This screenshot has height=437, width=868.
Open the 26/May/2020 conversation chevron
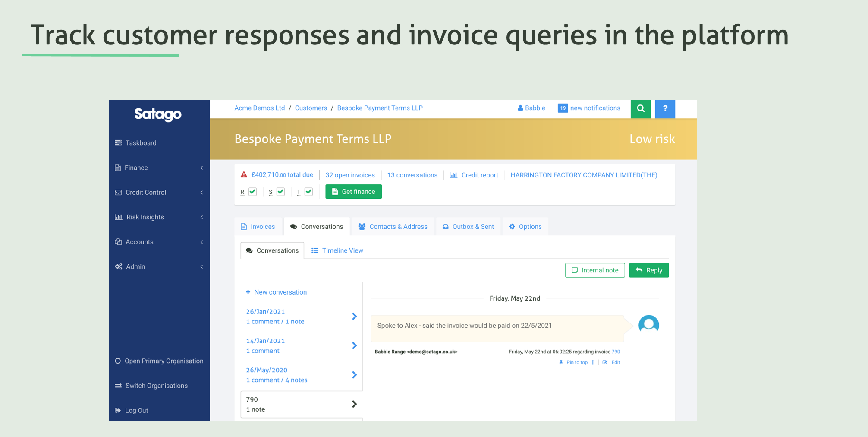354,375
